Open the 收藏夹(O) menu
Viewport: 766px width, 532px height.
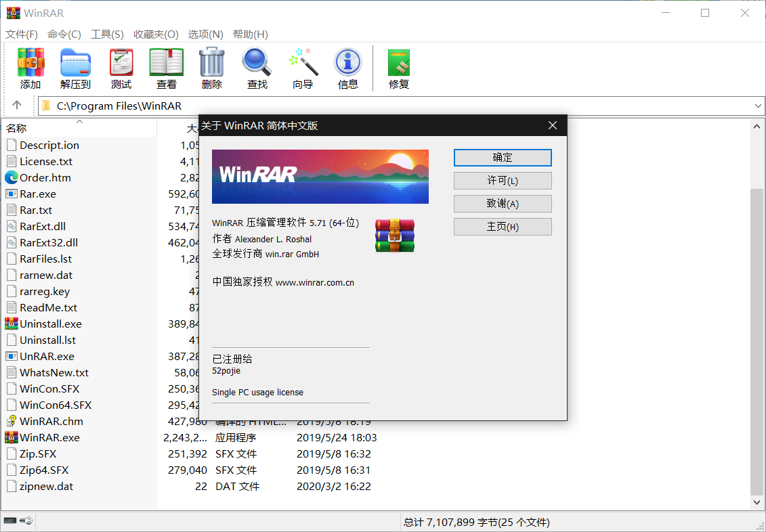click(x=156, y=34)
